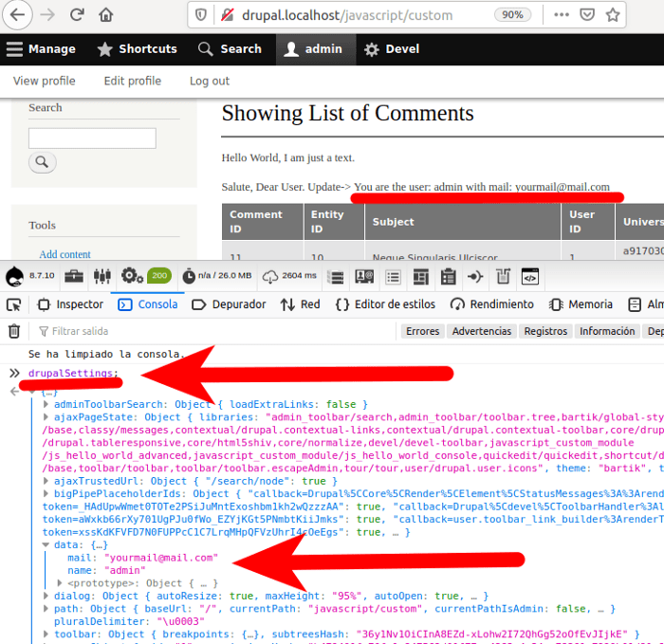
Task: Click the clipboard forms icon in Webprofiler toolbar
Action: point(448,277)
